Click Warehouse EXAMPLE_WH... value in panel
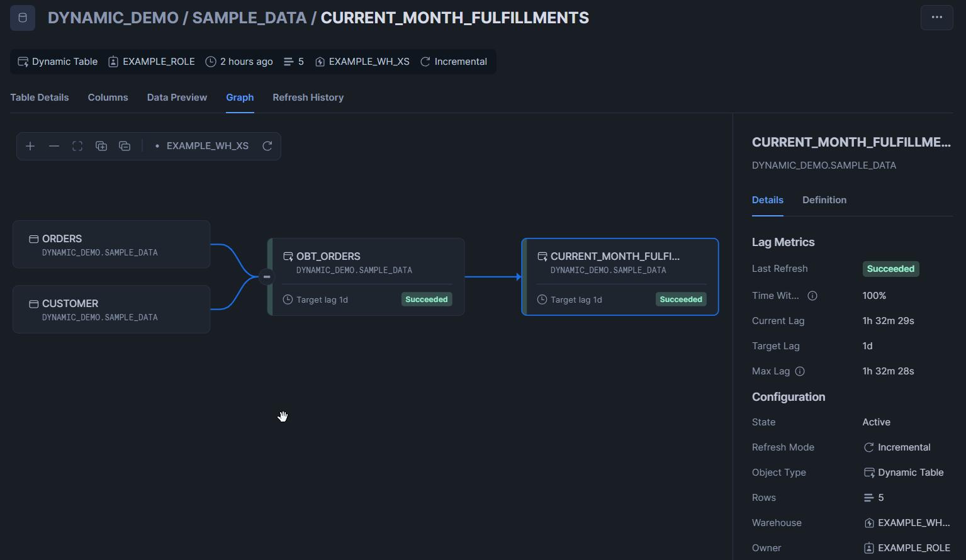The height and width of the screenshot is (560, 966). [x=914, y=523]
